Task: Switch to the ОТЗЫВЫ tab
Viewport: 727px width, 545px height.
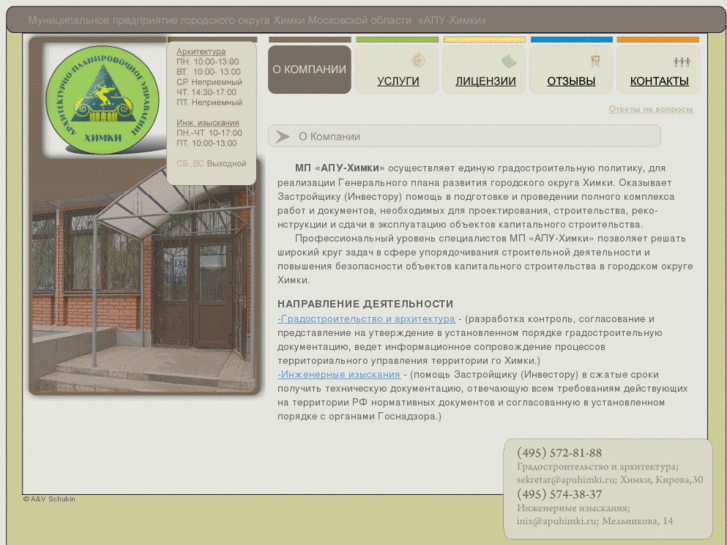Action: pyautogui.click(x=571, y=81)
